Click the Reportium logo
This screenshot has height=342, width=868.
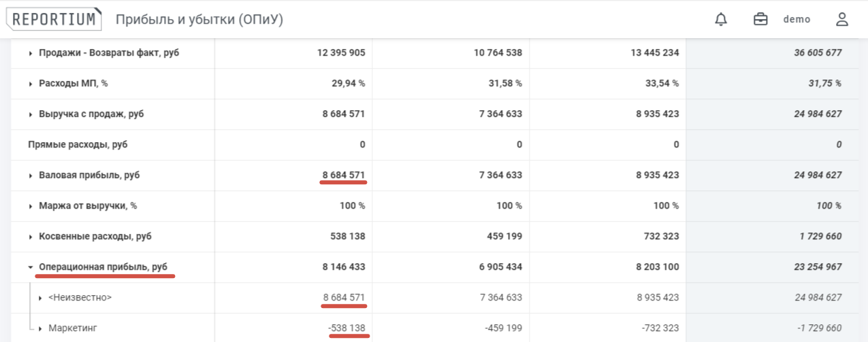click(x=54, y=19)
